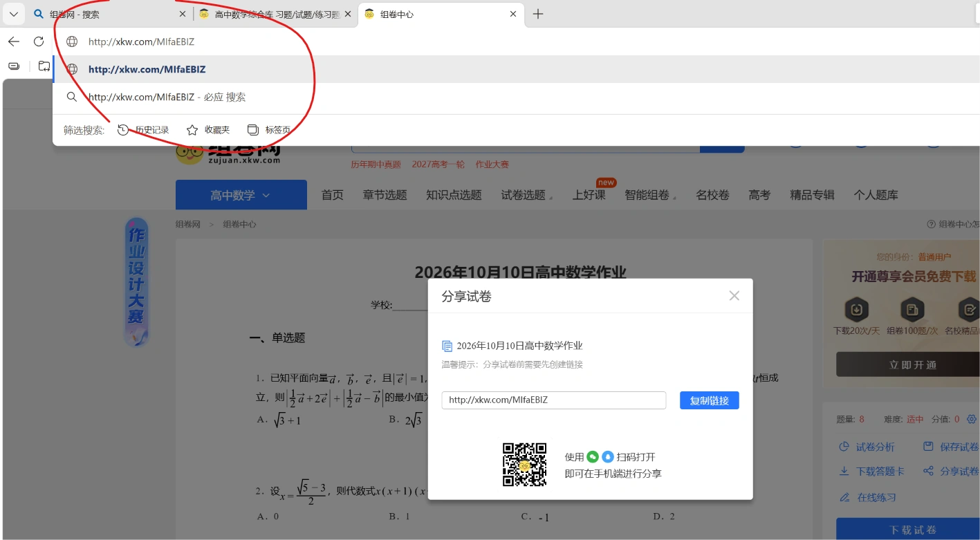
Task: Click the 分享试卷 link in side panel
Action: tap(952, 471)
